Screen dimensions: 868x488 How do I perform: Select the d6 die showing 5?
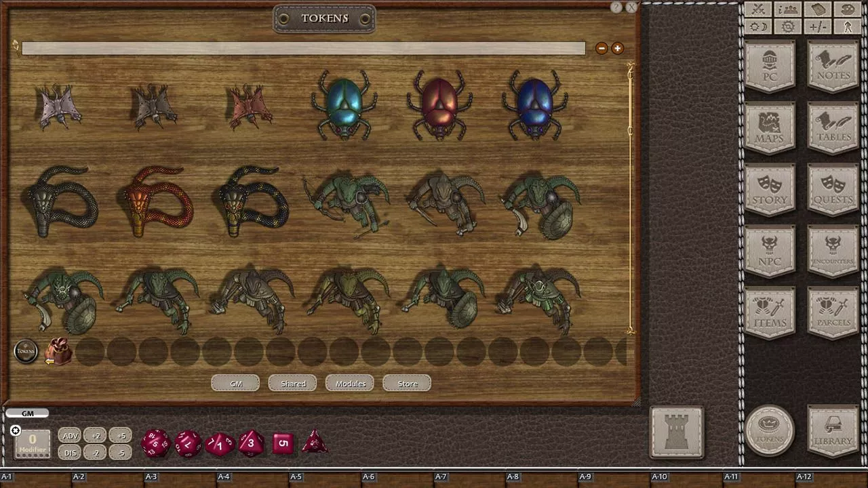coord(283,444)
